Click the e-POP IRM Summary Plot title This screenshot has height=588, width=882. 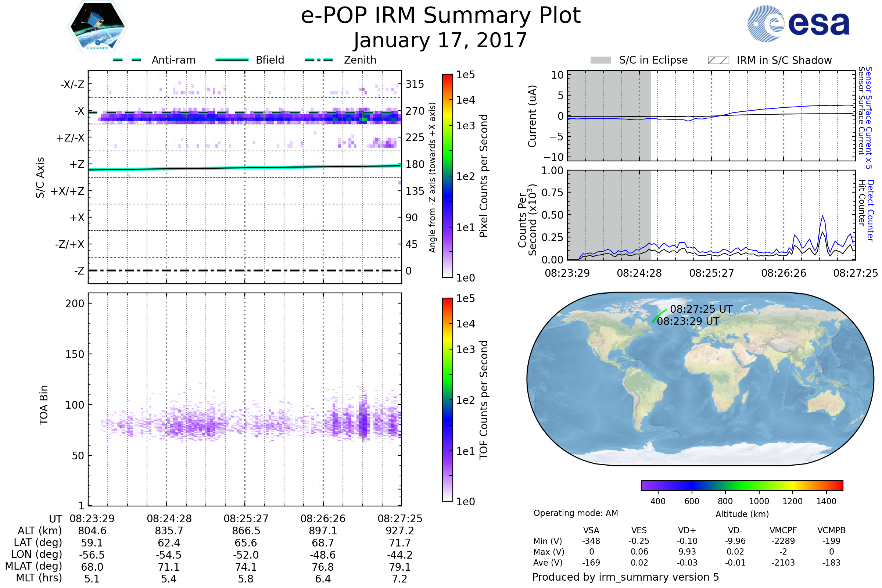(441, 16)
